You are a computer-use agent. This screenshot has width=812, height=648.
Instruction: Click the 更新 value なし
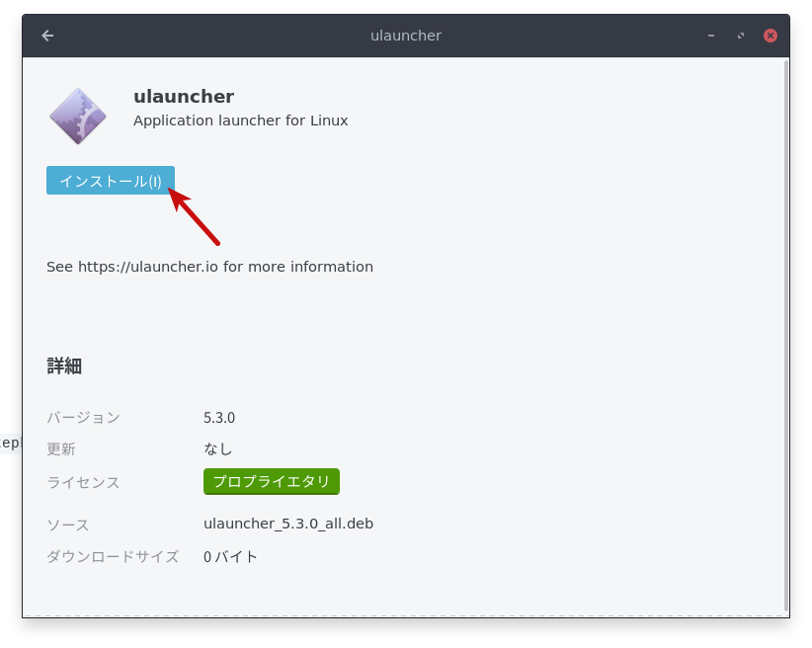click(217, 448)
